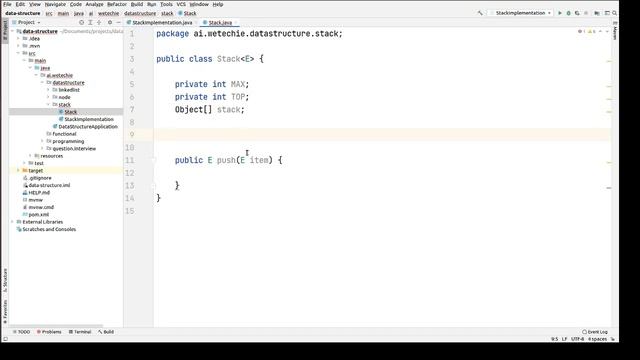This screenshot has height=360, width=640.
Task: Click the LF line separator status entry
Action: point(564,339)
